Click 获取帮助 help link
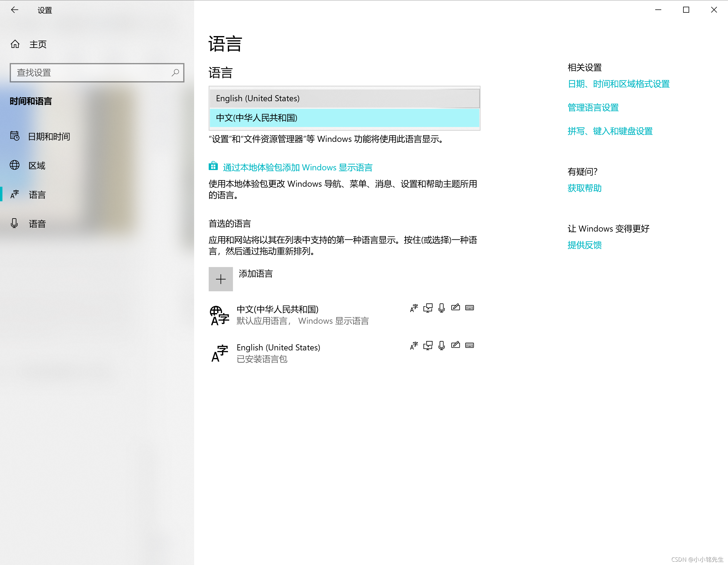This screenshot has height=565, width=728. (x=584, y=188)
